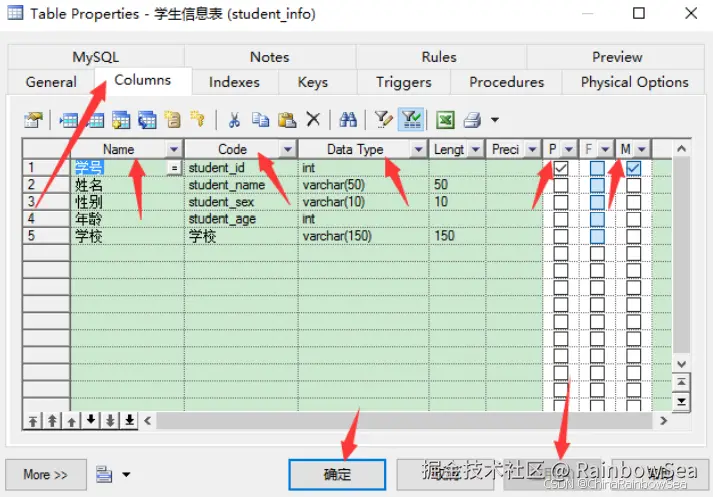Click the Paste clipboard icon

287,120
